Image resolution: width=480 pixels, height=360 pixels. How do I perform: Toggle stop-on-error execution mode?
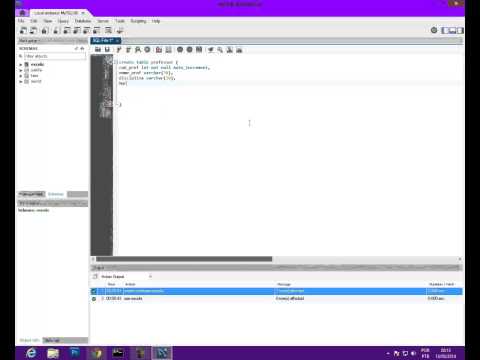159,50
